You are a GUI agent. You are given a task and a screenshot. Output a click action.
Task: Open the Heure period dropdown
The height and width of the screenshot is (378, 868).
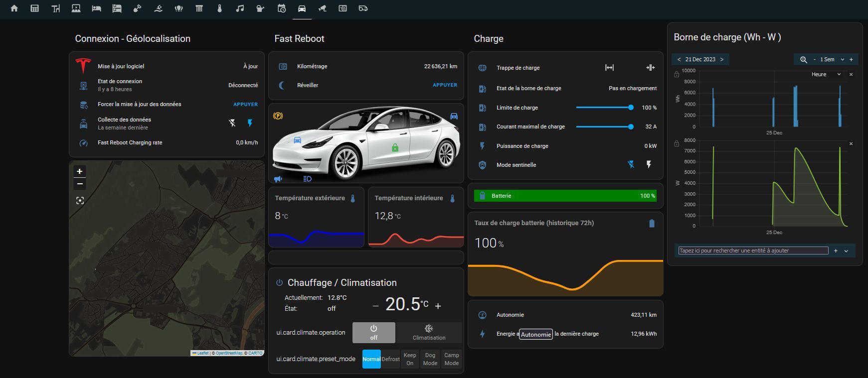click(826, 74)
